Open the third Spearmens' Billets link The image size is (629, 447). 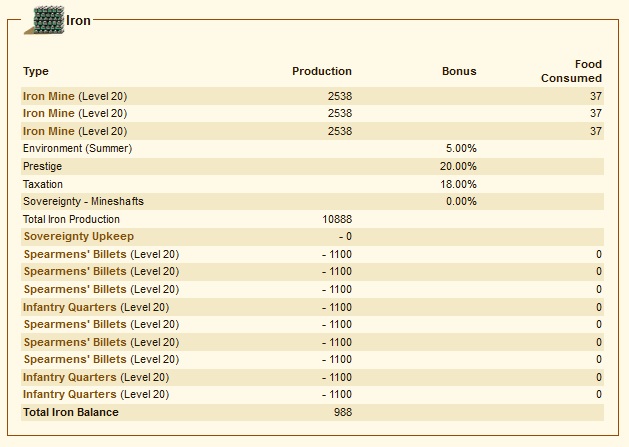[x=75, y=289]
